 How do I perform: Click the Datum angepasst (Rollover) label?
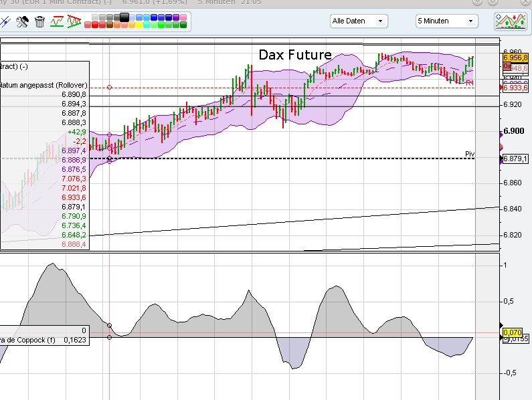click(x=43, y=85)
